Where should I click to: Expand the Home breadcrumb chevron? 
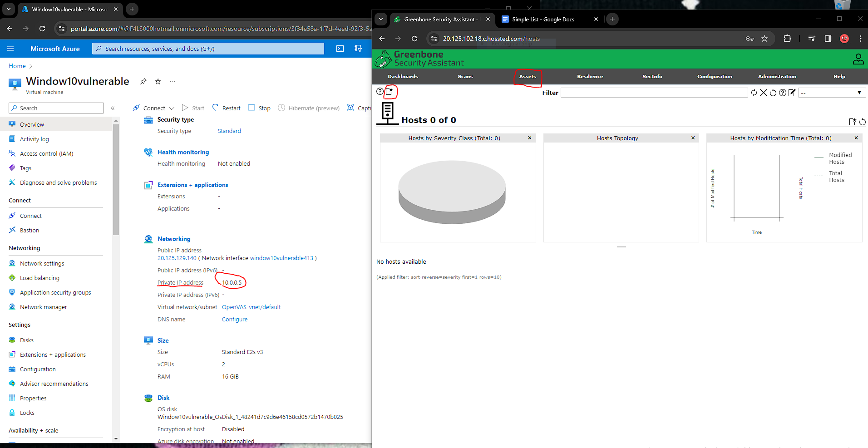[31, 66]
